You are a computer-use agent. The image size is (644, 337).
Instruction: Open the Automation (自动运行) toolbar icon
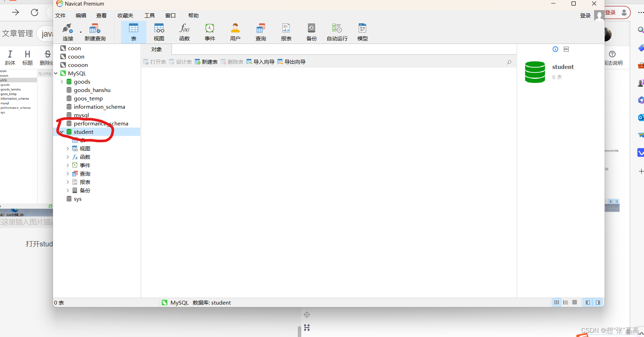tap(337, 32)
